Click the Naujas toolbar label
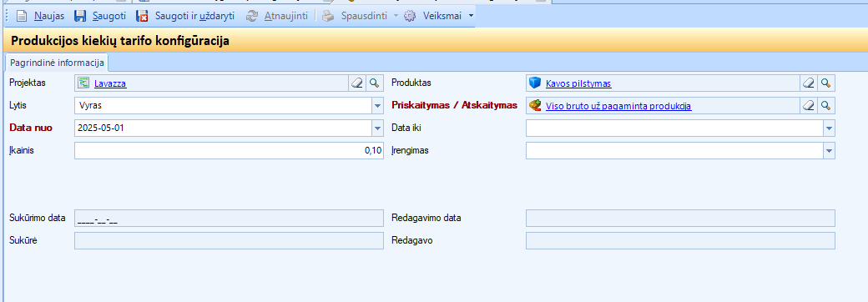This screenshot has width=868, height=302. (49, 16)
